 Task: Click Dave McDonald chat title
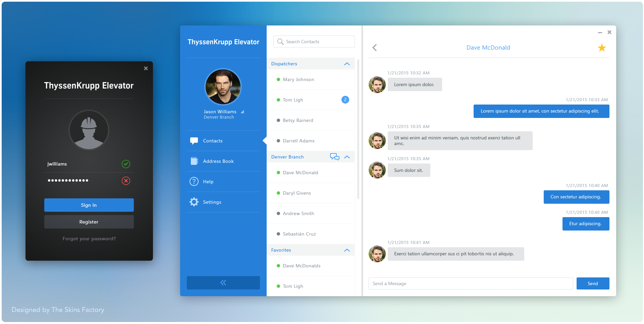(488, 48)
